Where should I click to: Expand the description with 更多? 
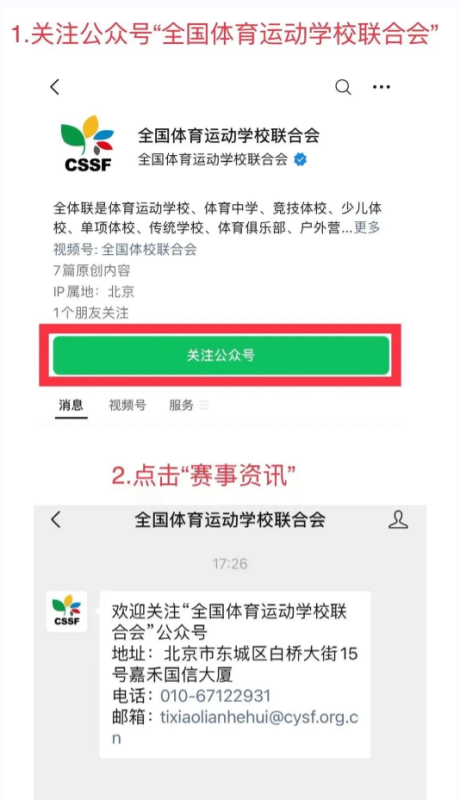pyautogui.click(x=367, y=228)
